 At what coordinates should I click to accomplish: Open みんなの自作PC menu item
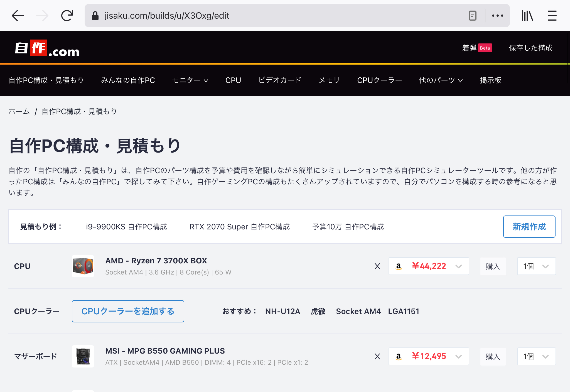128,80
